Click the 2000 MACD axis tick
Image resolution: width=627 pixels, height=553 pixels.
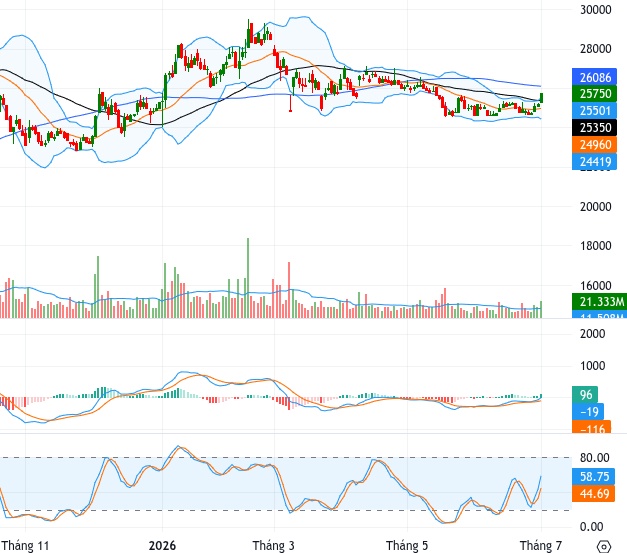click(x=592, y=333)
